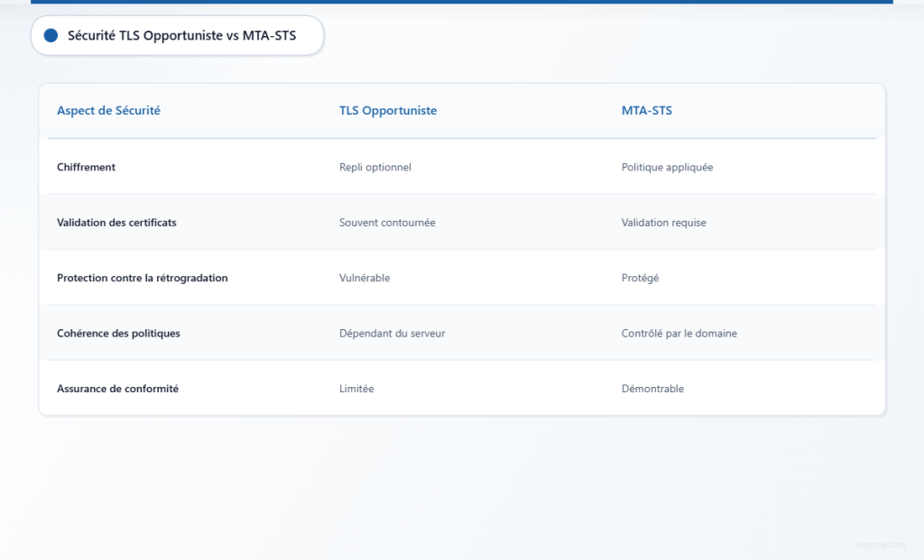Click the 'Limitée' cell
Image resolution: width=924 pixels, height=560 pixels.
(356, 388)
